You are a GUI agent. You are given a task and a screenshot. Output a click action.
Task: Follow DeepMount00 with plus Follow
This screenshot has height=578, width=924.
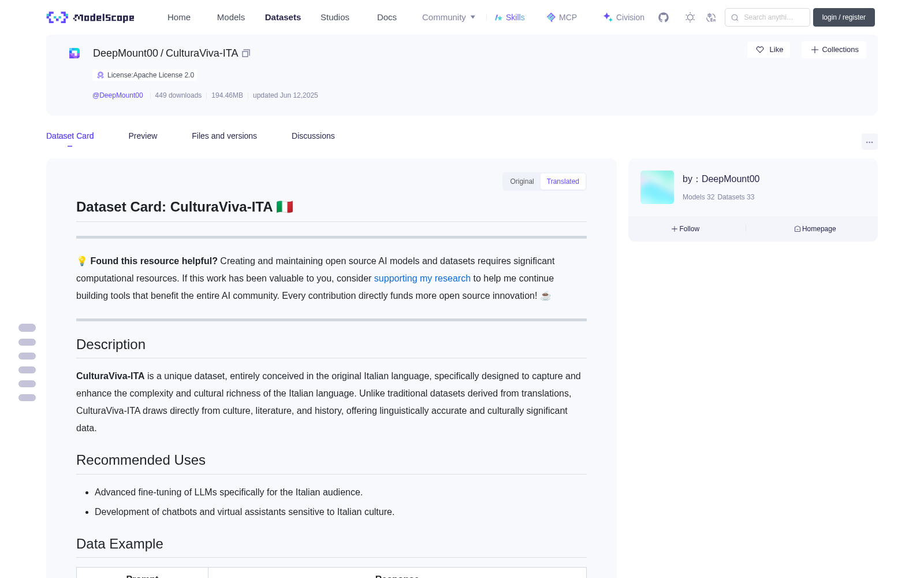[x=685, y=229]
